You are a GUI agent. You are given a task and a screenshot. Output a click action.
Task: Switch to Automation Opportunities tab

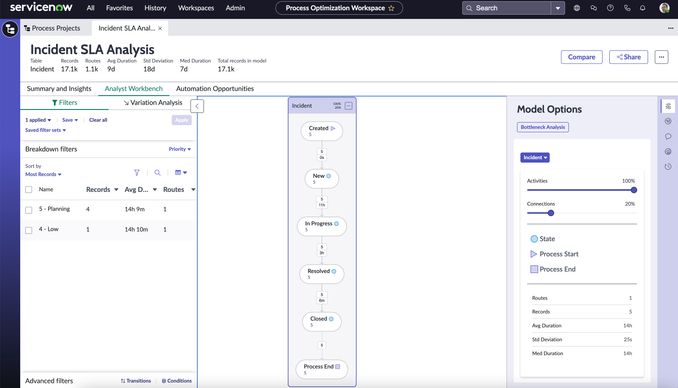click(x=215, y=88)
